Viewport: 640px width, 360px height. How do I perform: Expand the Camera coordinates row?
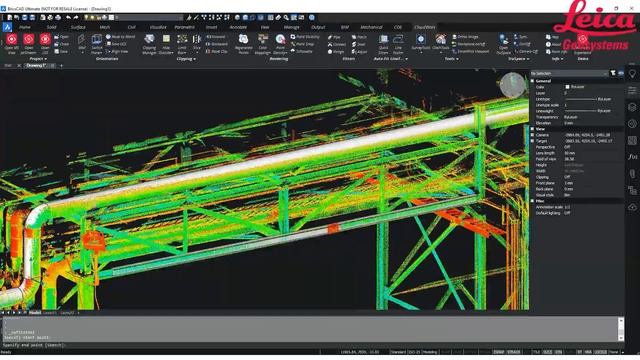click(532, 135)
